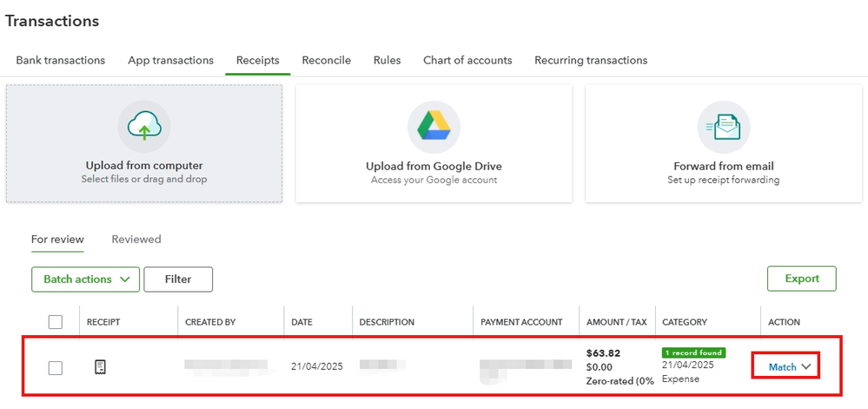The height and width of the screenshot is (409, 868).
Task: Expand the Batch actions dropdown
Action: click(x=85, y=279)
